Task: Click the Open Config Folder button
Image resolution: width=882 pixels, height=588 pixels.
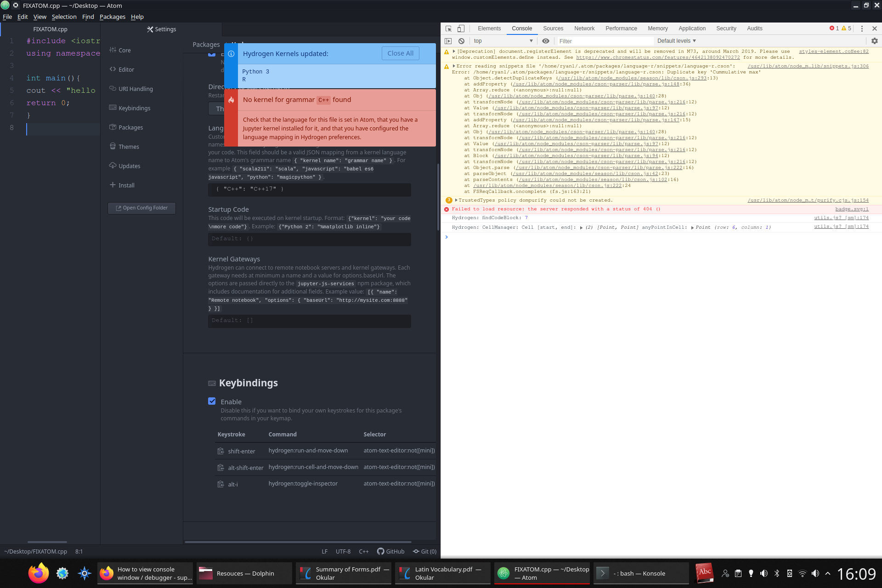Action: [141, 208]
